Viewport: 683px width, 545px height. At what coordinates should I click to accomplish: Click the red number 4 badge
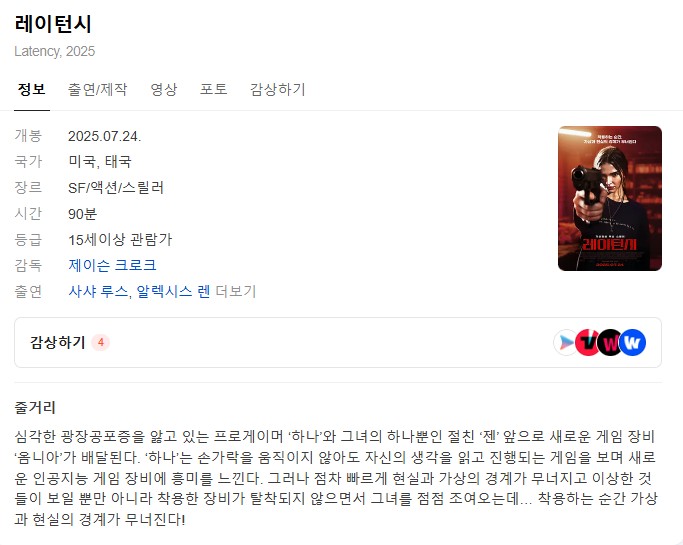coord(101,342)
